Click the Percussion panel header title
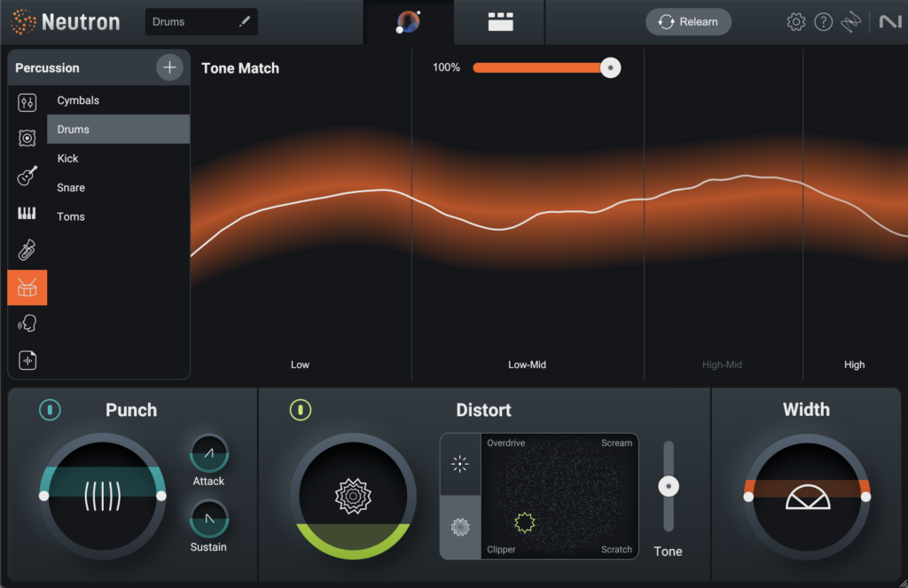The image size is (908, 588). (48, 67)
